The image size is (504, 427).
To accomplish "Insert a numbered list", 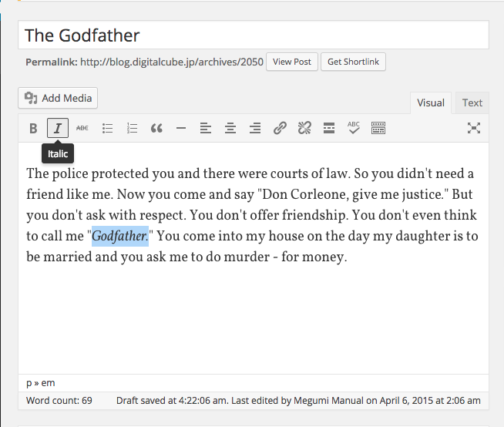I will pyautogui.click(x=132, y=129).
